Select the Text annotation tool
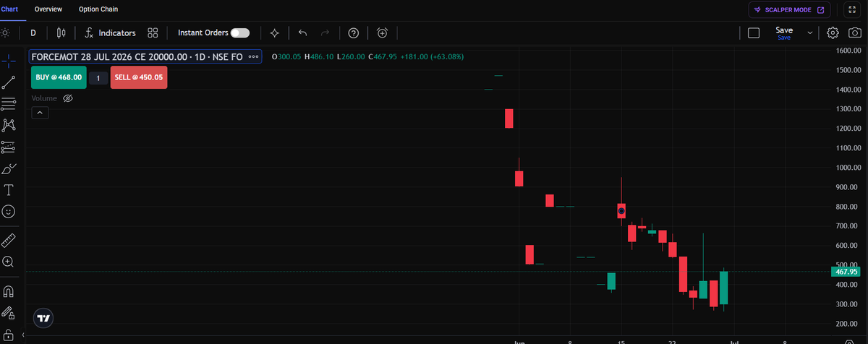The width and height of the screenshot is (868, 344). tap(9, 190)
